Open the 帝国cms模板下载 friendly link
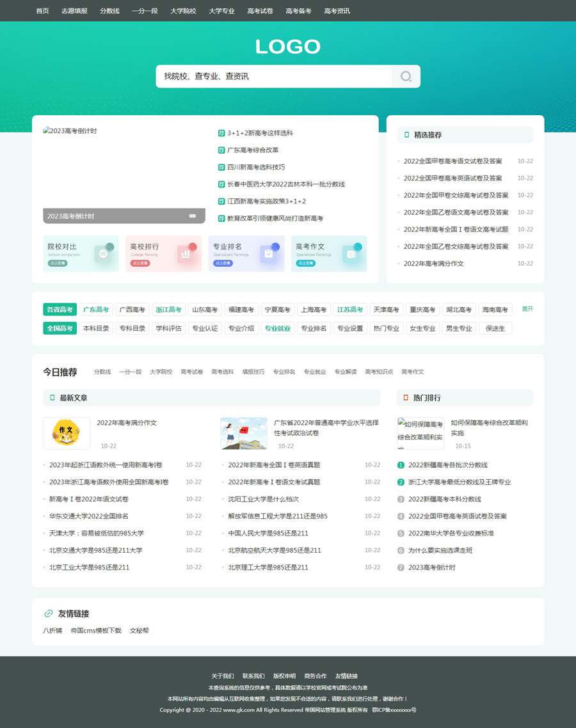Screen dimensions: 576x728 (96, 631)
